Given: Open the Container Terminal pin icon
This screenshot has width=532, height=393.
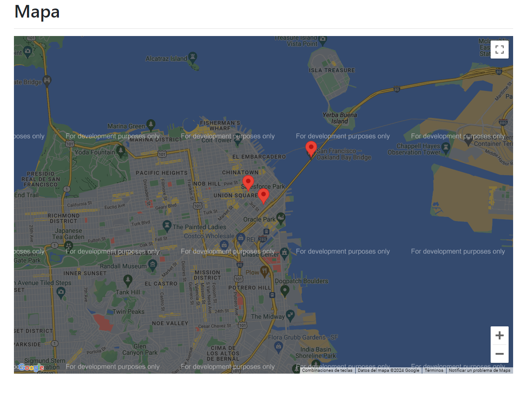Looking at the screenshot, I should pyautogui.click(x=468, y=140).
